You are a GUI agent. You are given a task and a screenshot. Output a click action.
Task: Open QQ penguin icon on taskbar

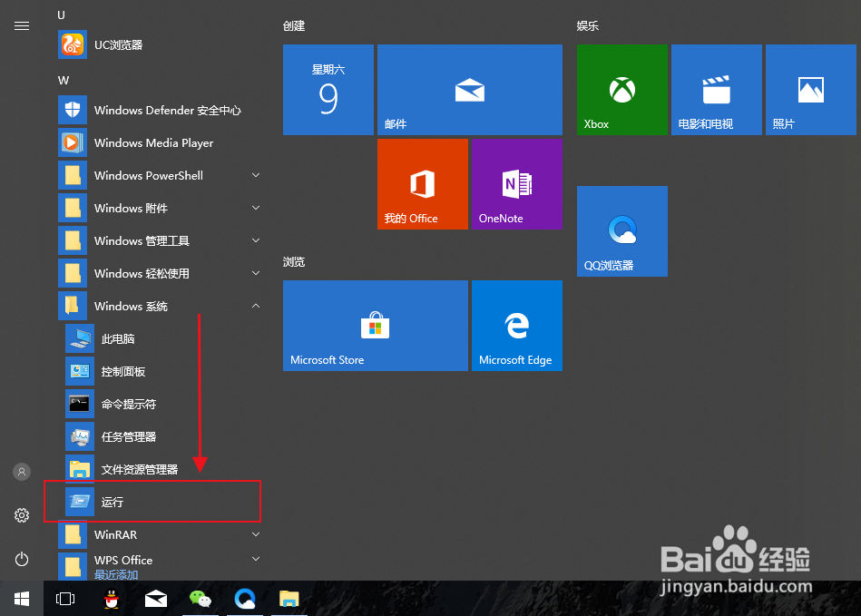[112, 599]
